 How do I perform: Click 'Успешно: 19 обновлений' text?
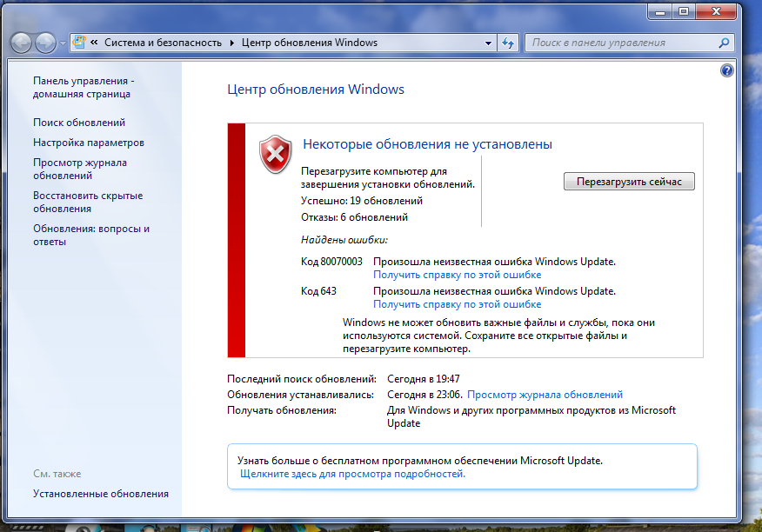pos(362,201)
